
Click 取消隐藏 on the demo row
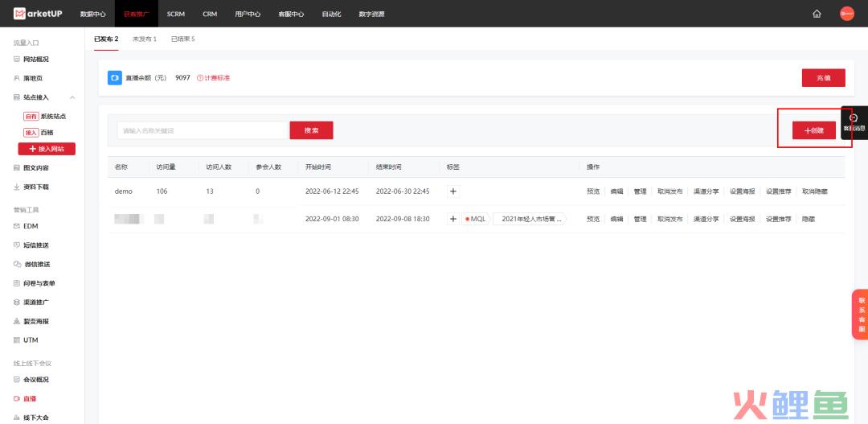tap(815, 191)
